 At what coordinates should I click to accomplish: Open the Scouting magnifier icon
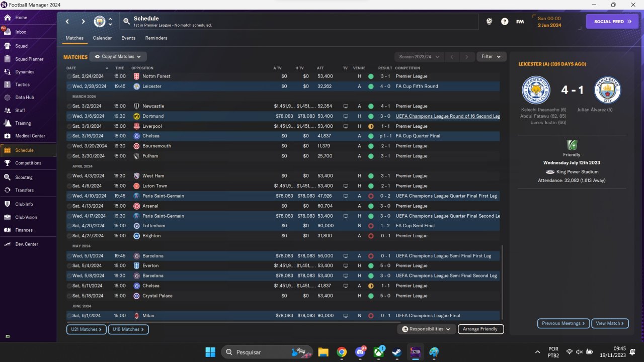tap(7, 177)
